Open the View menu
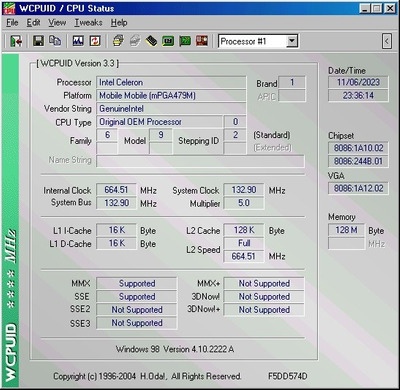 (x=57, y=23)
